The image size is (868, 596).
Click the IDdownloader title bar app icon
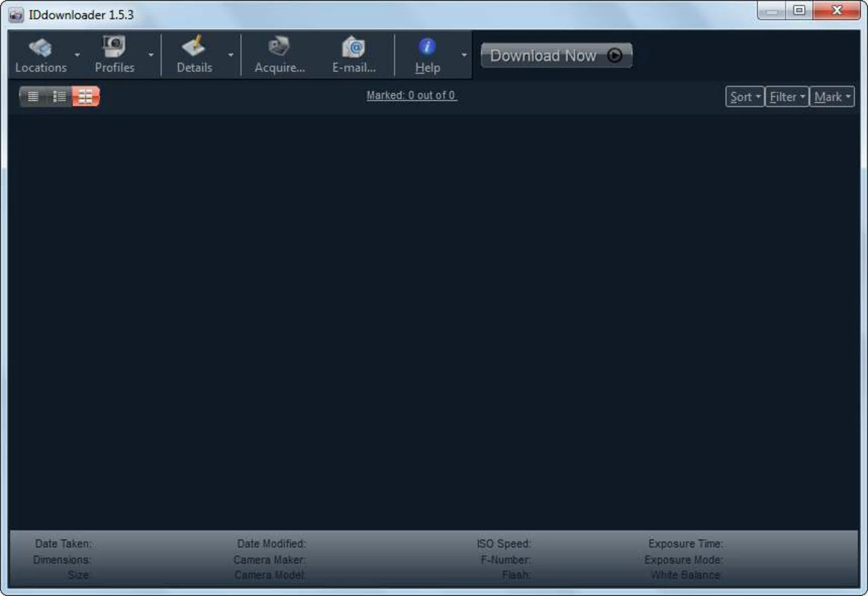[x=16, y=14]
